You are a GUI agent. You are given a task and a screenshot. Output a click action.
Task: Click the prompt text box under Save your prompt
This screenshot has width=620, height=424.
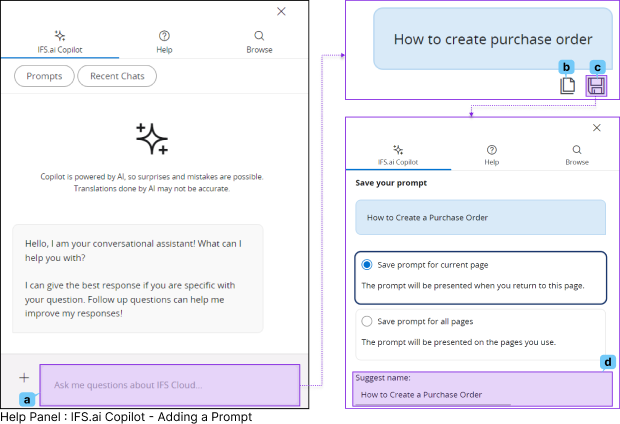(x=480, y=217)
